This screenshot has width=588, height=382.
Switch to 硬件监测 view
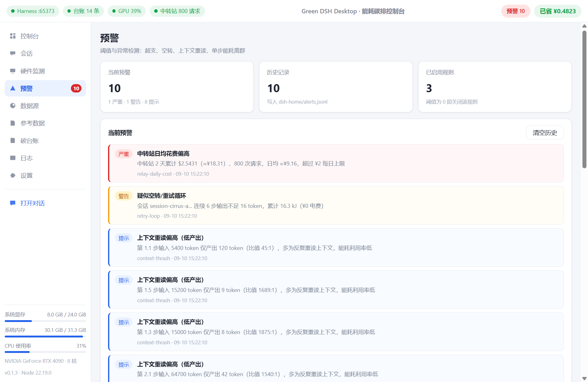pyautogui.click(x=45, y=71)
